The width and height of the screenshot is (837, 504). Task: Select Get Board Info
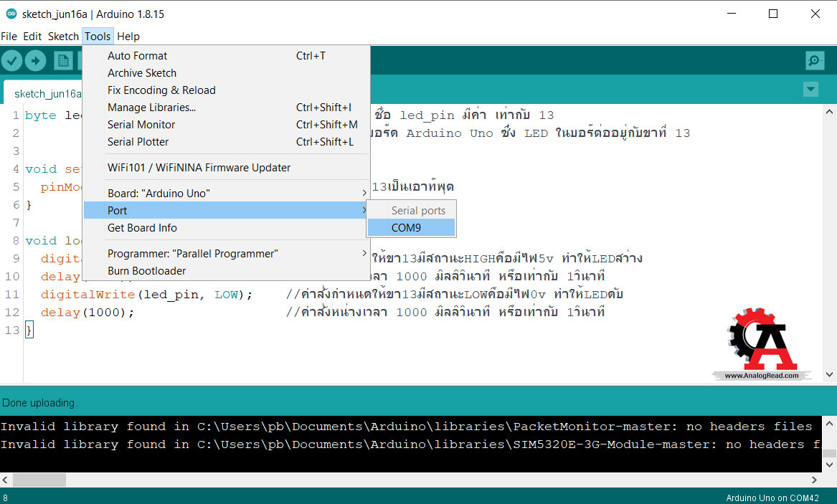[227, 228]
